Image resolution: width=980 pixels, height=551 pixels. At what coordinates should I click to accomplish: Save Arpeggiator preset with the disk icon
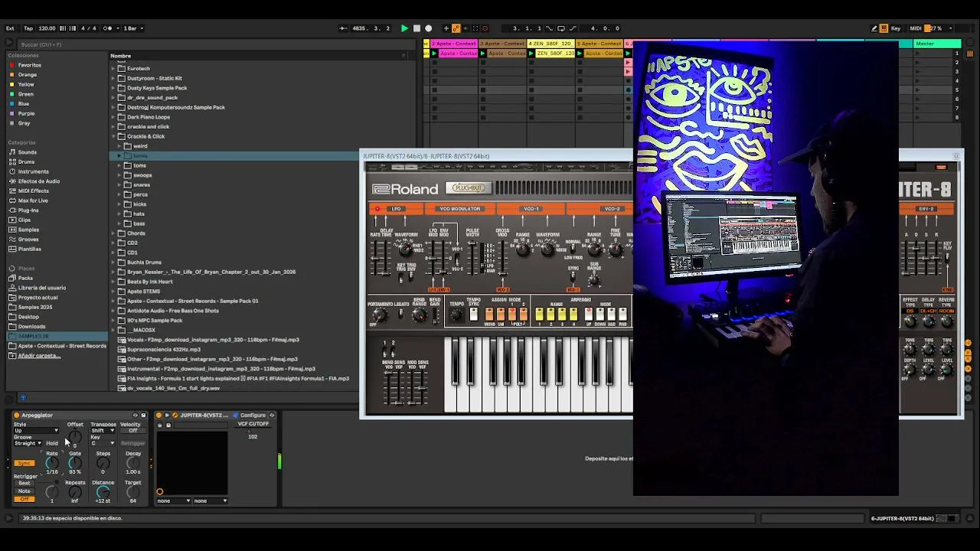pyautogui.click(x=143, y=416)
